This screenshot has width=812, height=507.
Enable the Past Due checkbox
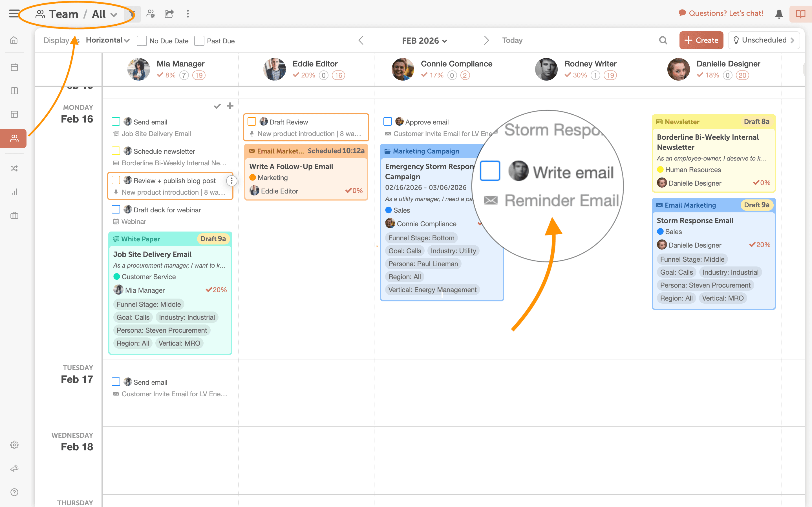coord(199,41)
